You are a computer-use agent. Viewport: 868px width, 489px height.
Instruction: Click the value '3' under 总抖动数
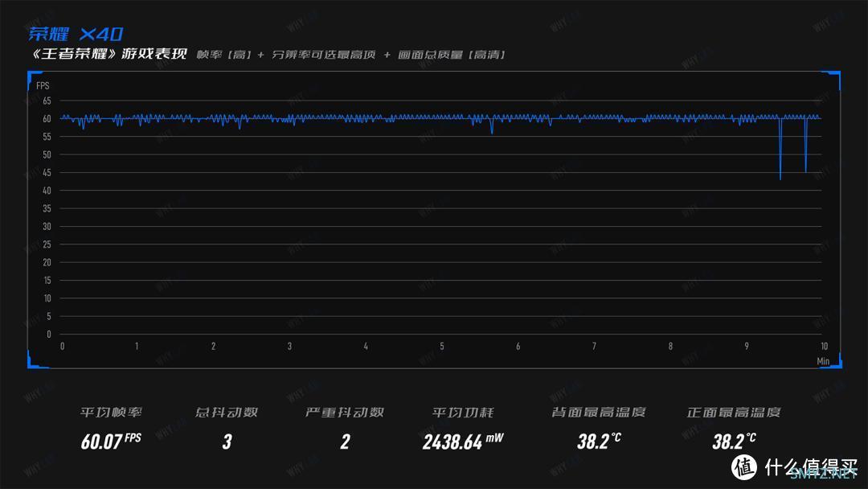227,442
